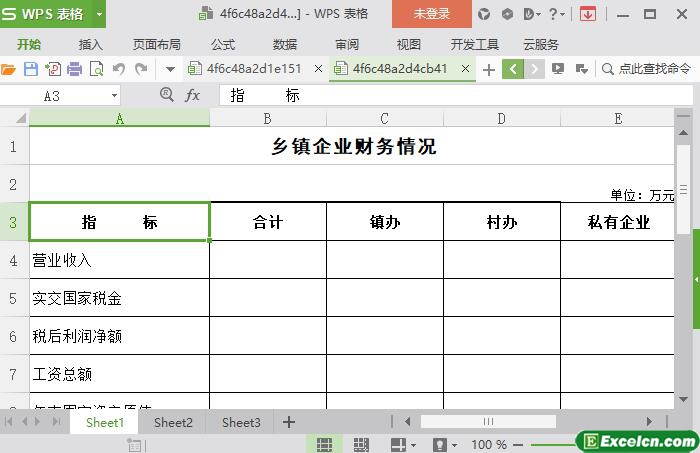Viewport: 700px width, 453px height.
Task: Click the grey next tab arrow
Action: (x=534, y=69)
